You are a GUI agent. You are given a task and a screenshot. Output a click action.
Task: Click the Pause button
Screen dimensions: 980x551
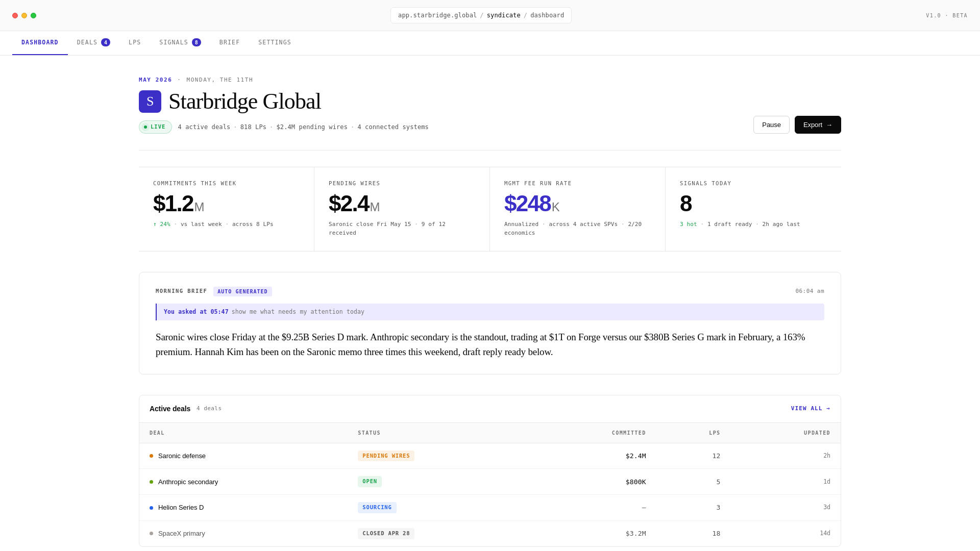pos(771,125)
